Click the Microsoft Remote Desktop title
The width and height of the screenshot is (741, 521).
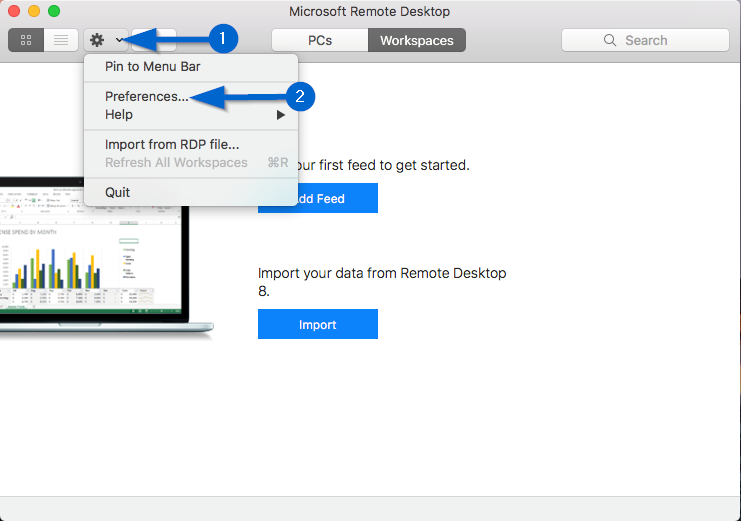(x=370, y=11)
